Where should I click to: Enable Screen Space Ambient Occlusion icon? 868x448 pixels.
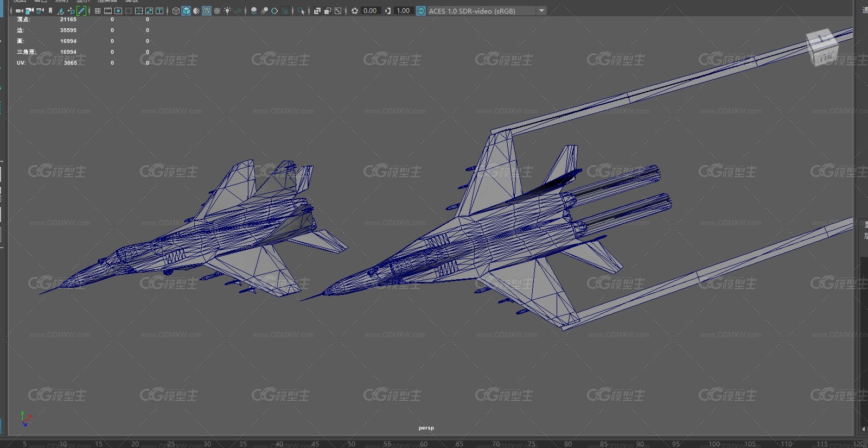coord(254,11)
